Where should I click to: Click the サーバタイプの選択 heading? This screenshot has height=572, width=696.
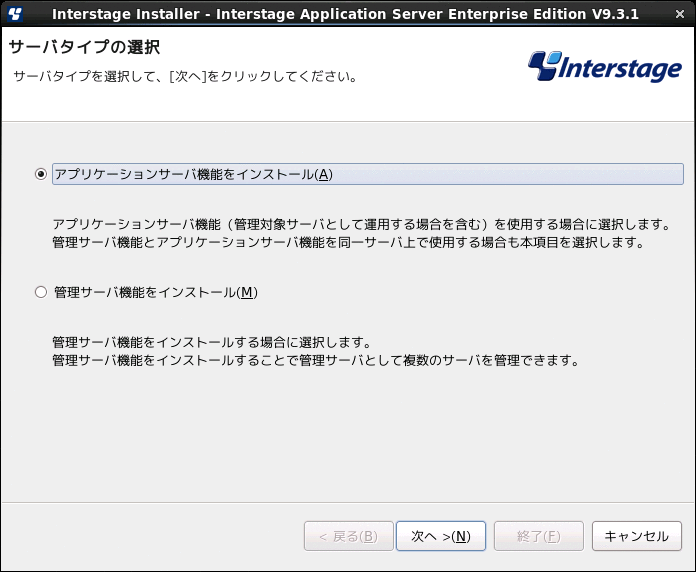(x=84, y=47)
